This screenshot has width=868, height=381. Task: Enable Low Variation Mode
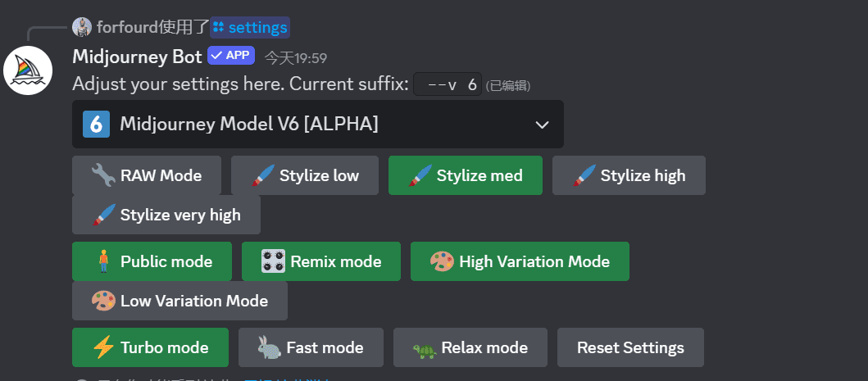coord(180,301)
